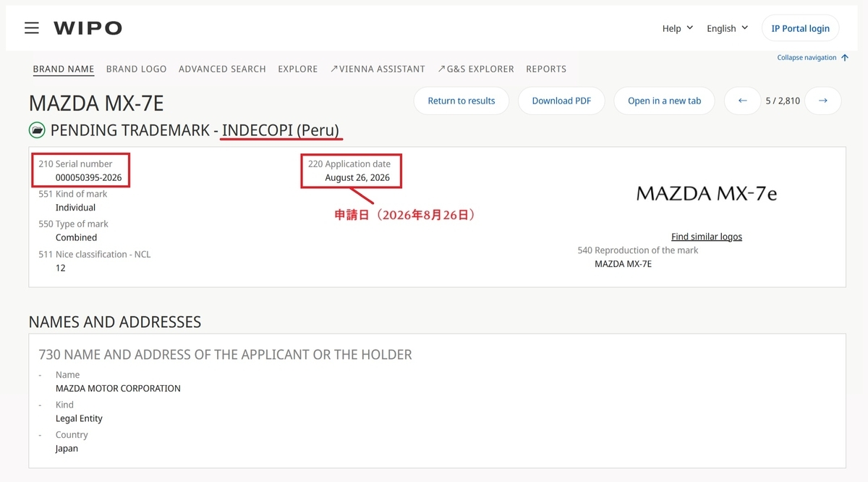Click the WIPO logo
This screenshot has height=482, width=868.
click(88, 28)
